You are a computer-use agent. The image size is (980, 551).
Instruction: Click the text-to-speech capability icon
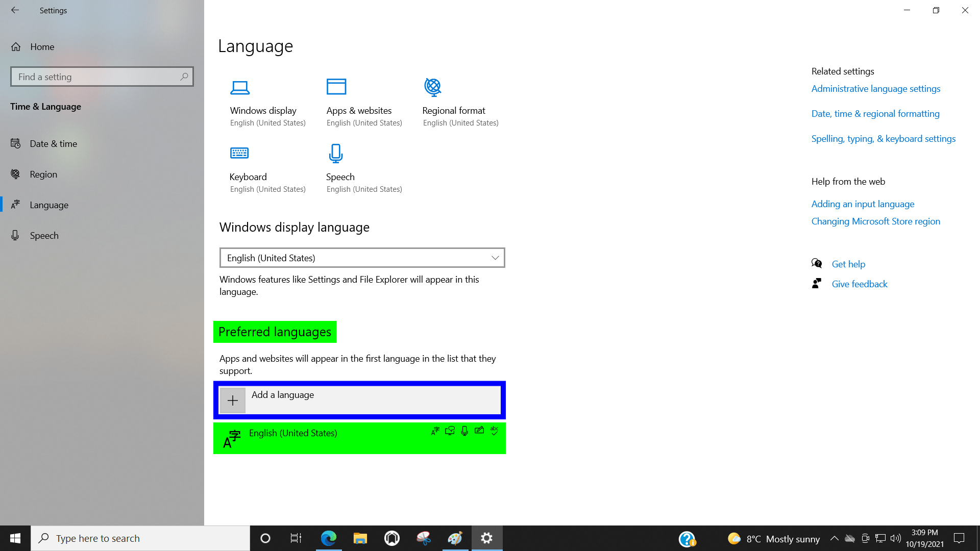450,431
